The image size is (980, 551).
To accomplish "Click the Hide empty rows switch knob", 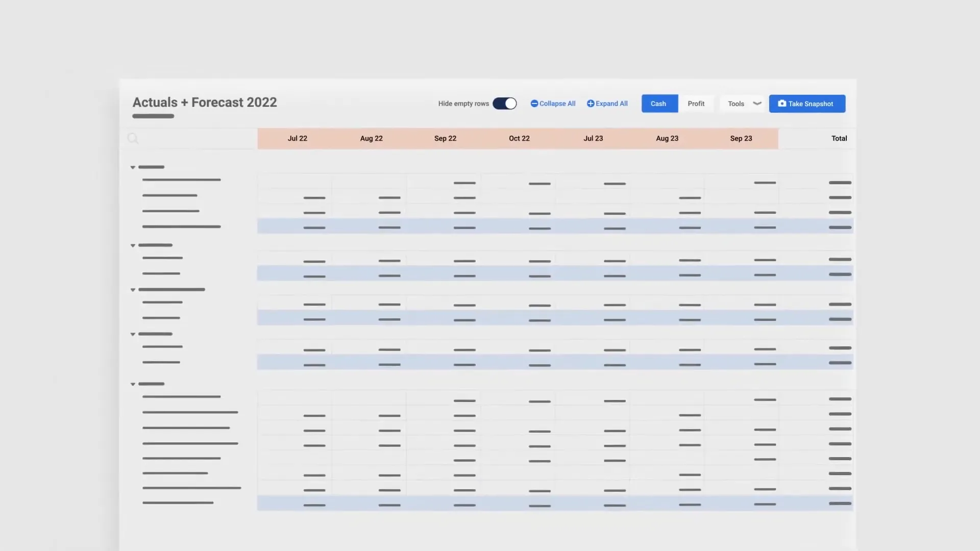I will coord(509,103).
